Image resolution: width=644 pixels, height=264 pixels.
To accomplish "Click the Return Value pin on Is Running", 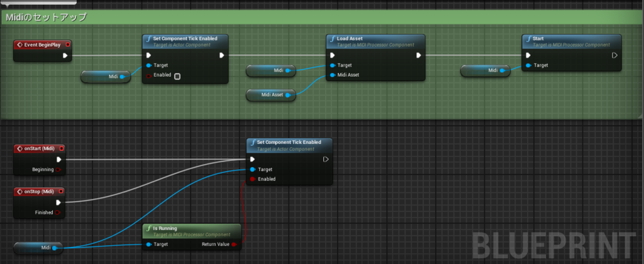I will coord(234,245).
